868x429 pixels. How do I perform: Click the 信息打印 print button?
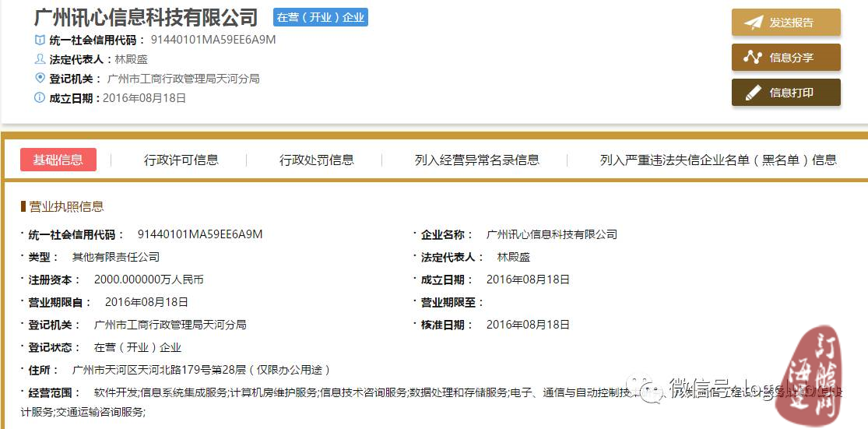click(x=786, y=93)
